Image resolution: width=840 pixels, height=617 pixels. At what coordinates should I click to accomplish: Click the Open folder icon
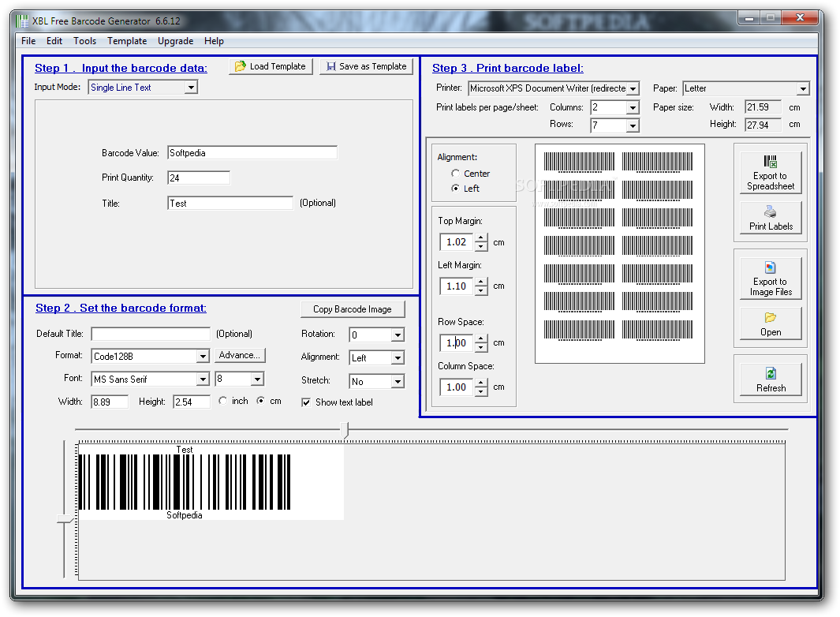pyautogui.click(x=771, y=317)
